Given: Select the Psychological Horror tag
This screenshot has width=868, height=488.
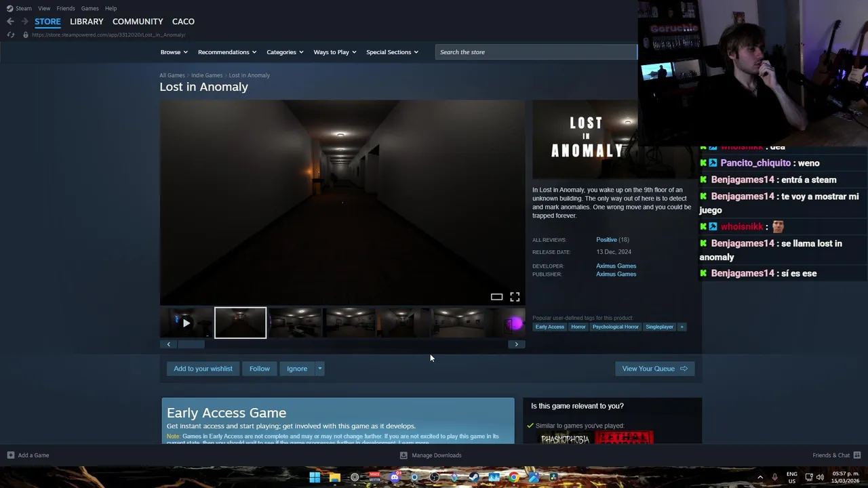Looking at the screenshot, I should pos(615,327).
